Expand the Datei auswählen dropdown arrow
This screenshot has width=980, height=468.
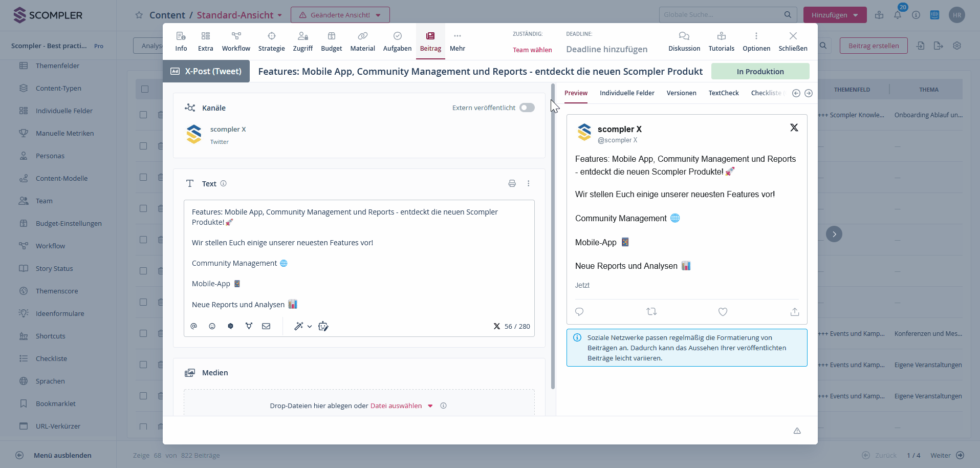pos(430,406)
